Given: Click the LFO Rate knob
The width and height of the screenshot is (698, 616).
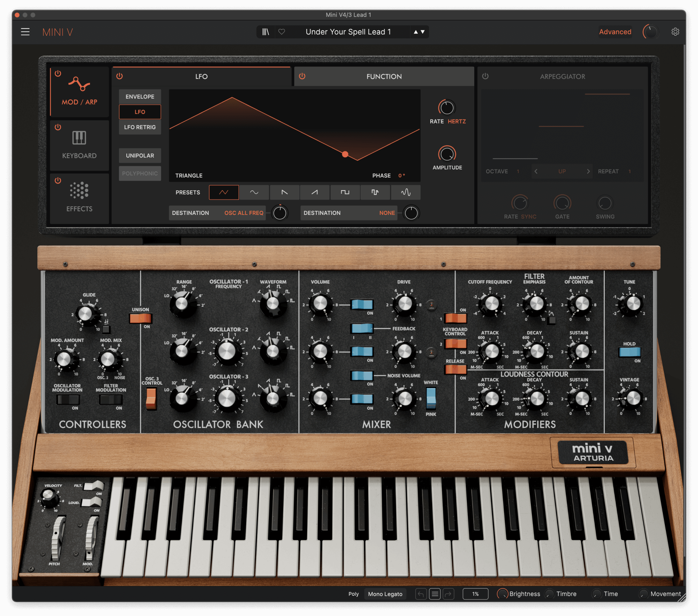Looking at the screenshot, I should tap(447, 108).
